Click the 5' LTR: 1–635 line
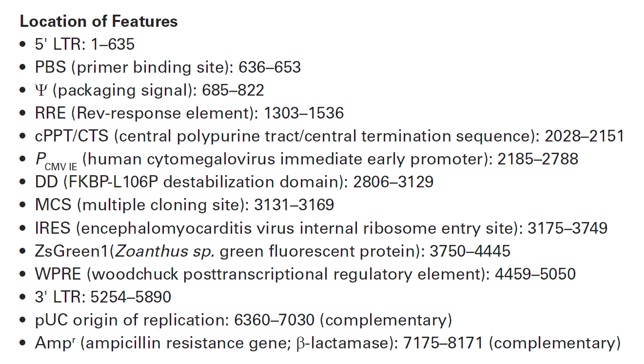Image resolution: width=644 pixels, height=364 pixels. click(84, 45)
